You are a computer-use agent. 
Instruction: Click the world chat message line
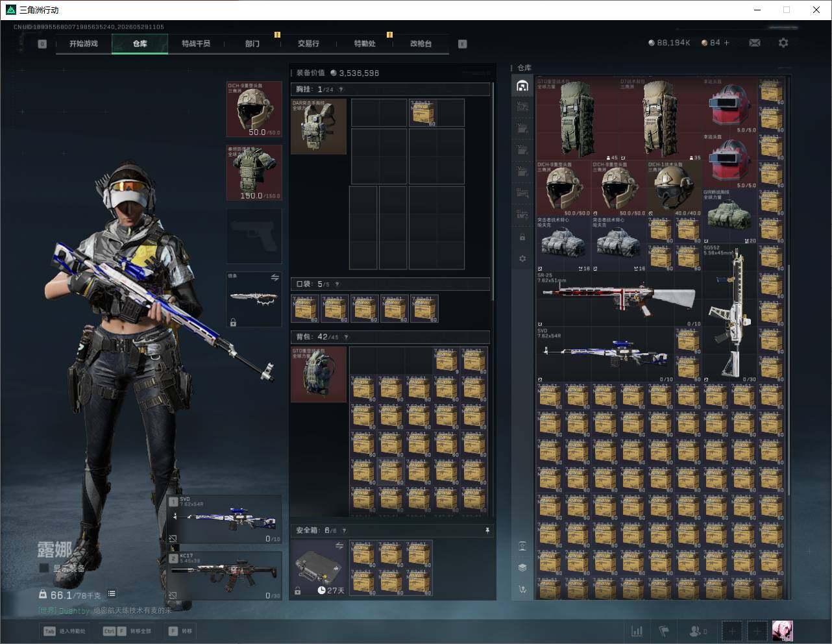coord(105,610)
